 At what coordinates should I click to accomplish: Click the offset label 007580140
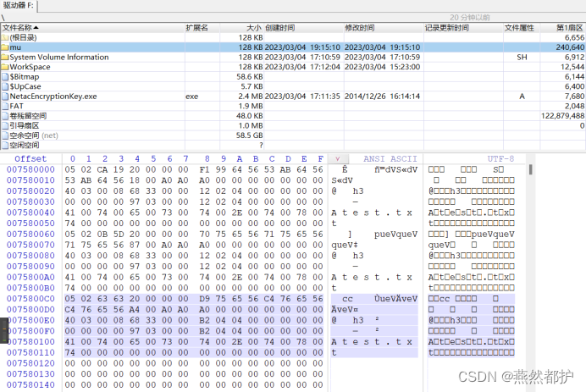click(x=30, y=385)
